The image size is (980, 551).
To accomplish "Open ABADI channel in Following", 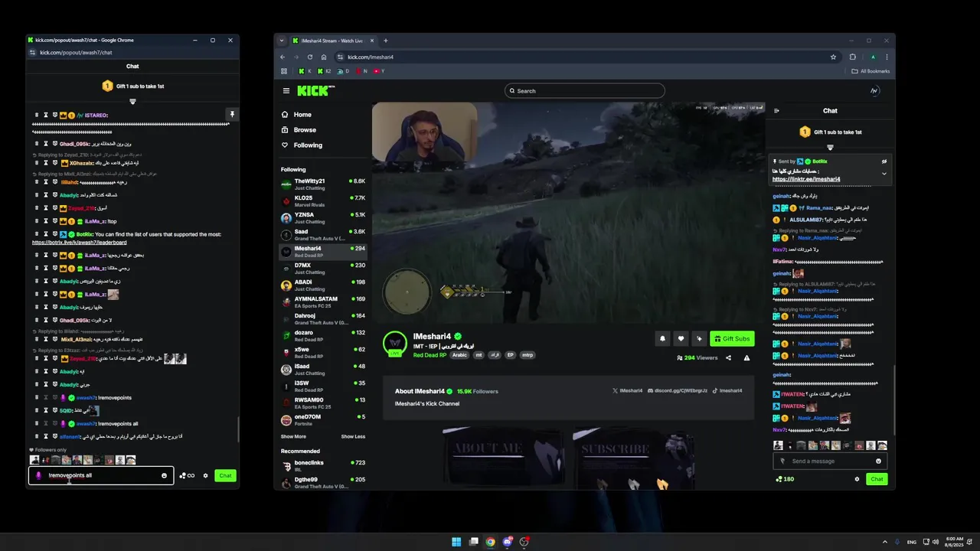I will click(x=322, y=285).
